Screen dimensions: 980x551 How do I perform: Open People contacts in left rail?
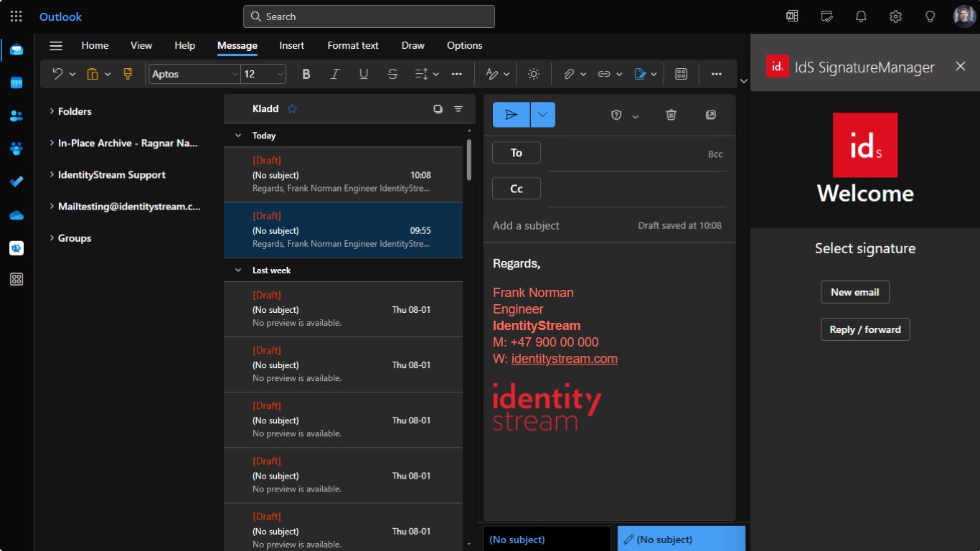[x=17, y=116]
